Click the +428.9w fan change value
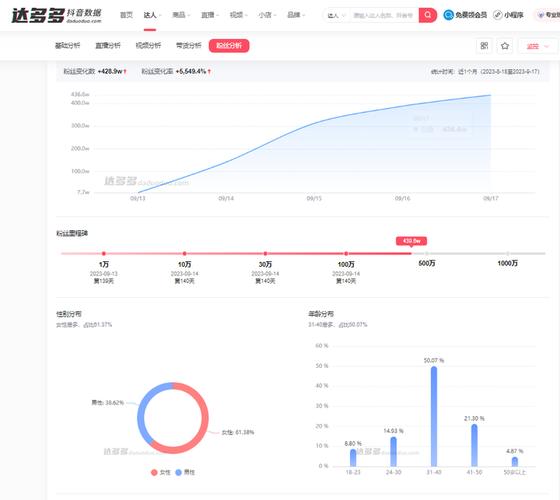The height and width of the screenshot is (500, 560). coord(110,71)
